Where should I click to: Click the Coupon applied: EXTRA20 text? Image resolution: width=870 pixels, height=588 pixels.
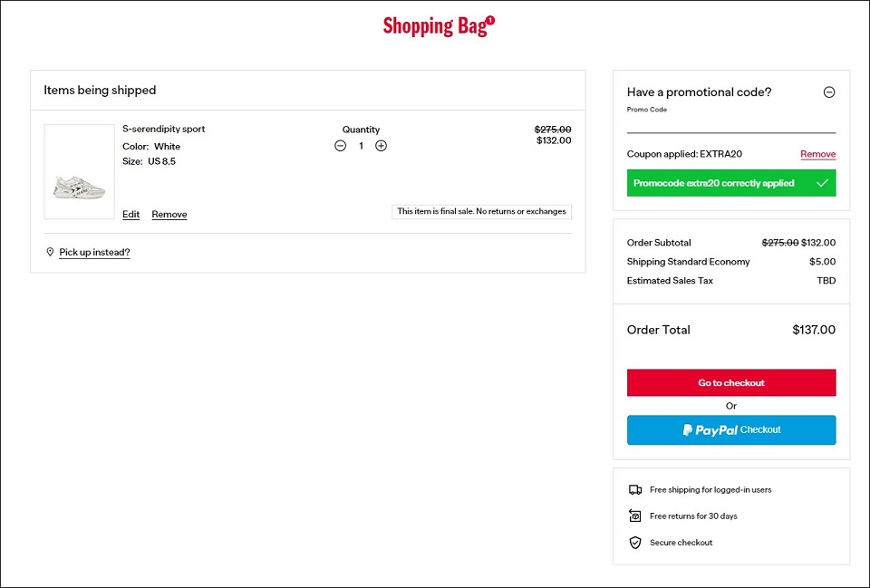(x=684, y=154)
